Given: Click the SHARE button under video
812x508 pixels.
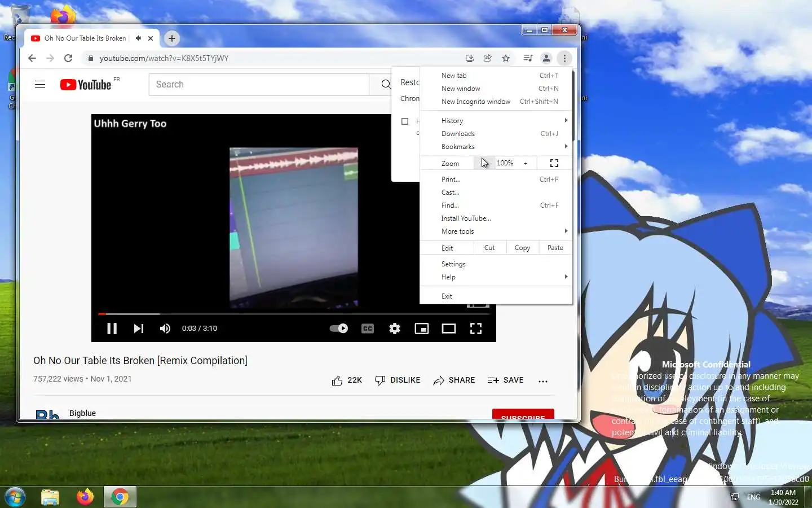Looking at the screenshot, I should point(454,380).
